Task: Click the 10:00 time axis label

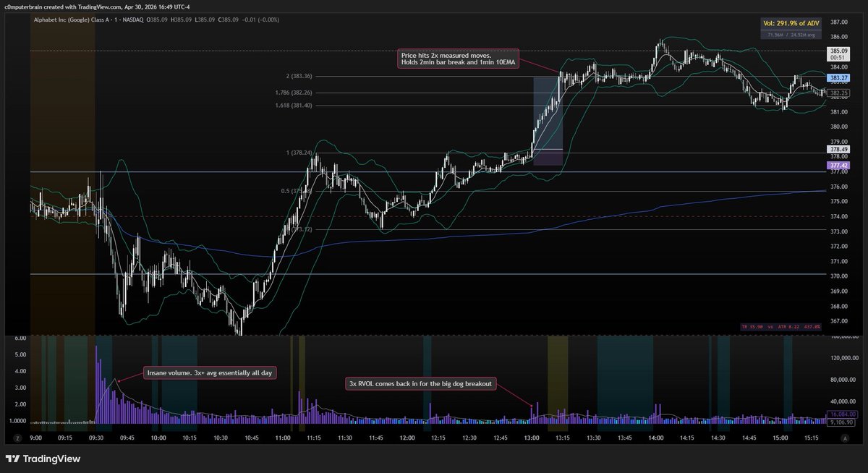Action: tap(158, 438)
